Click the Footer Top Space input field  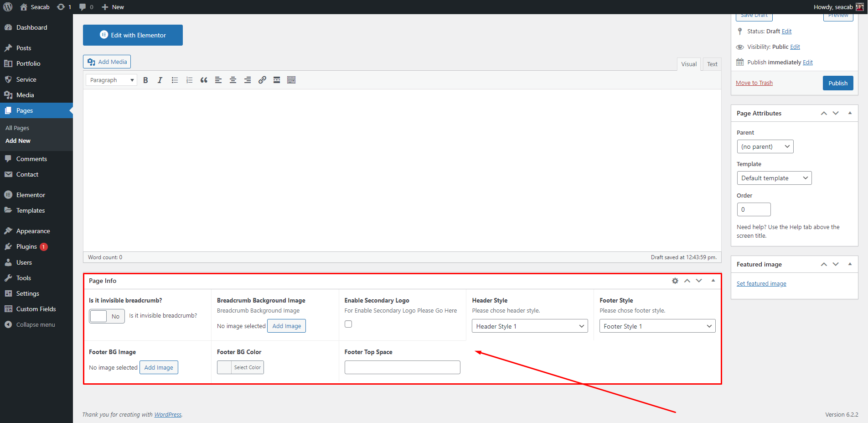pos(402,367)
